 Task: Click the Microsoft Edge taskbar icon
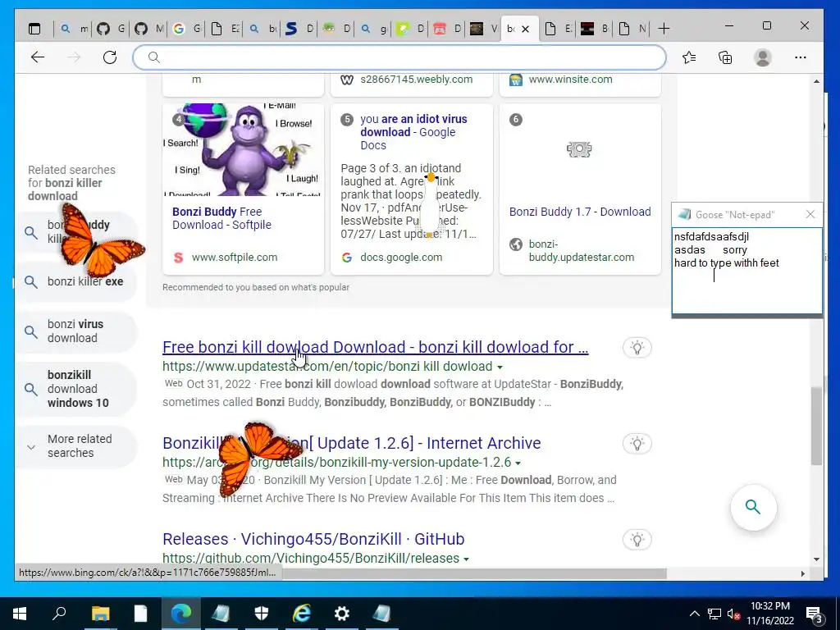coord(181,614)
